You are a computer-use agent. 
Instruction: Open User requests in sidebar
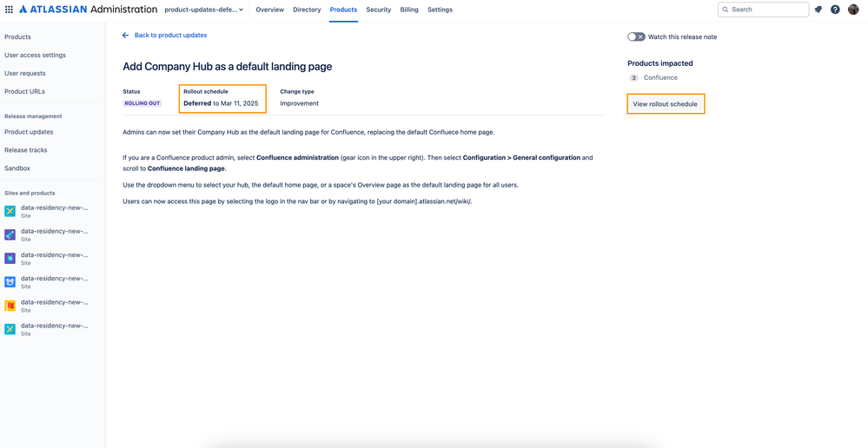25,73
